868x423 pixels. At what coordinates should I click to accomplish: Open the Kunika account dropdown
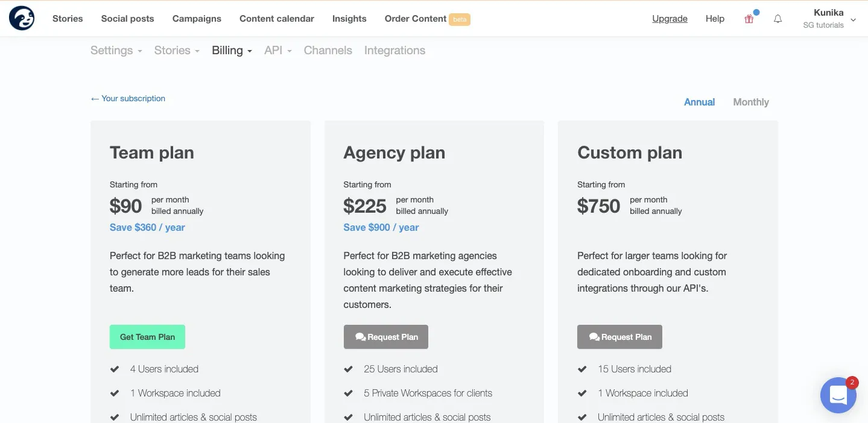(829, 19)
